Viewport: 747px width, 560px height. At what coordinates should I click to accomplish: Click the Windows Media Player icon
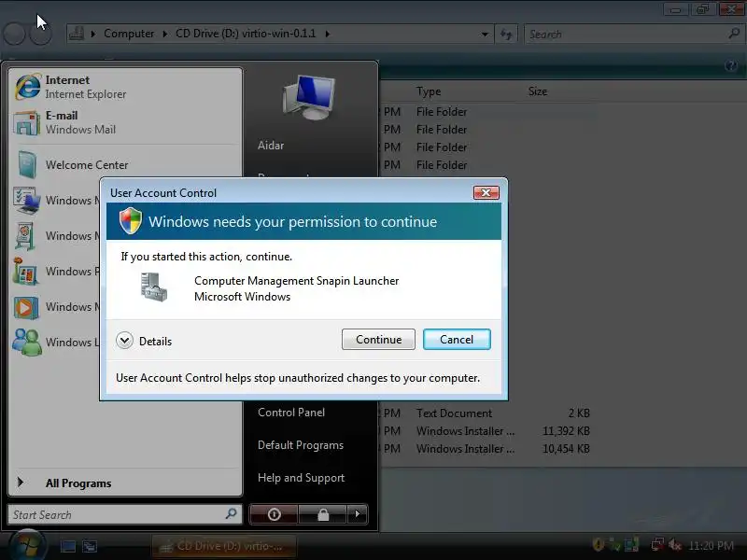[x=27, y=307]
